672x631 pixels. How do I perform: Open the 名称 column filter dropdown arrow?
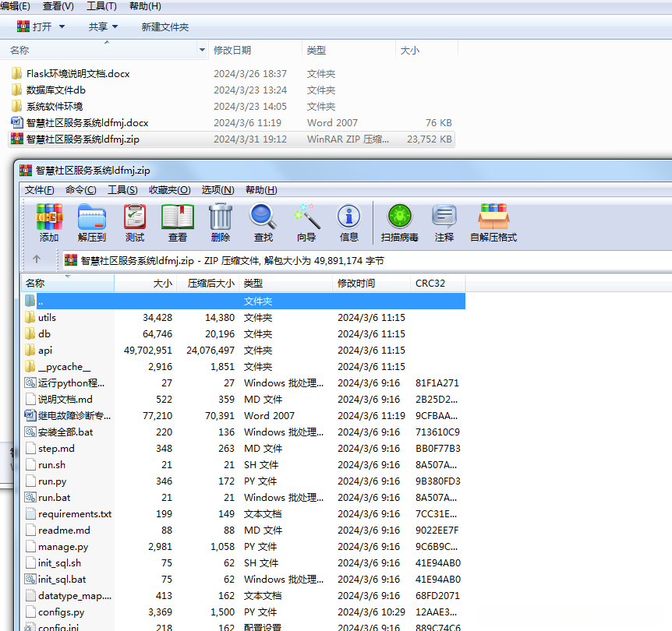(x=202, y=50)
